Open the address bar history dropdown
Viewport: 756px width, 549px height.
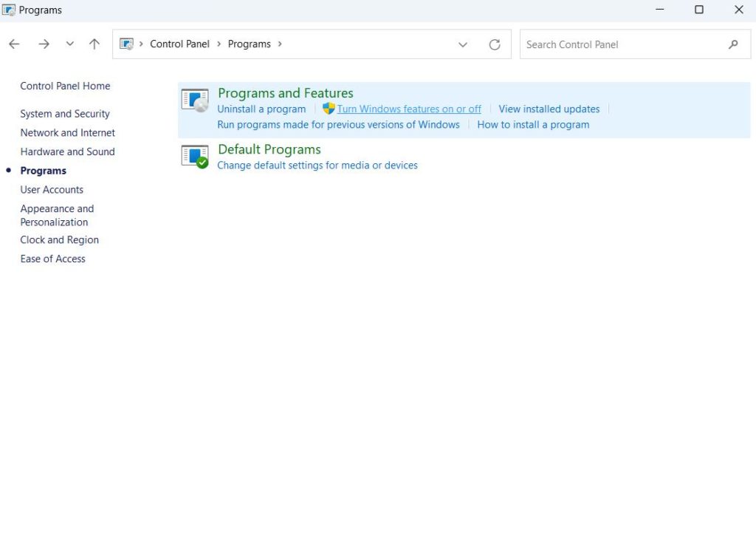pyautogui.click(x=463, y=44)
